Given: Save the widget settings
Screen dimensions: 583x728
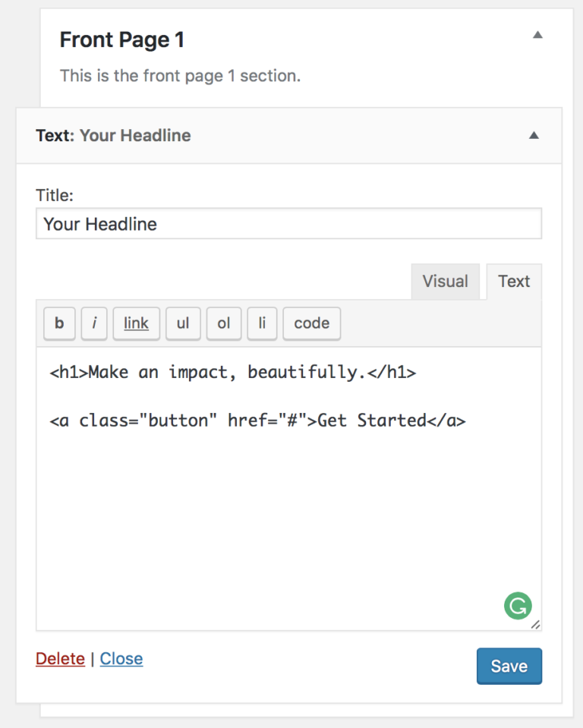Looking at the screenshot, I should click(509, 667).
